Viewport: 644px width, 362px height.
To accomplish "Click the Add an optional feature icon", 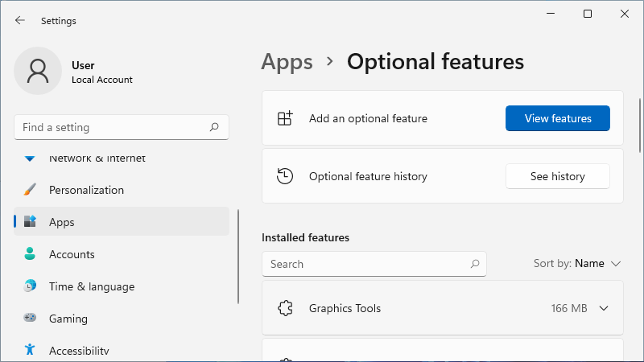I will [x=284, y=118].
